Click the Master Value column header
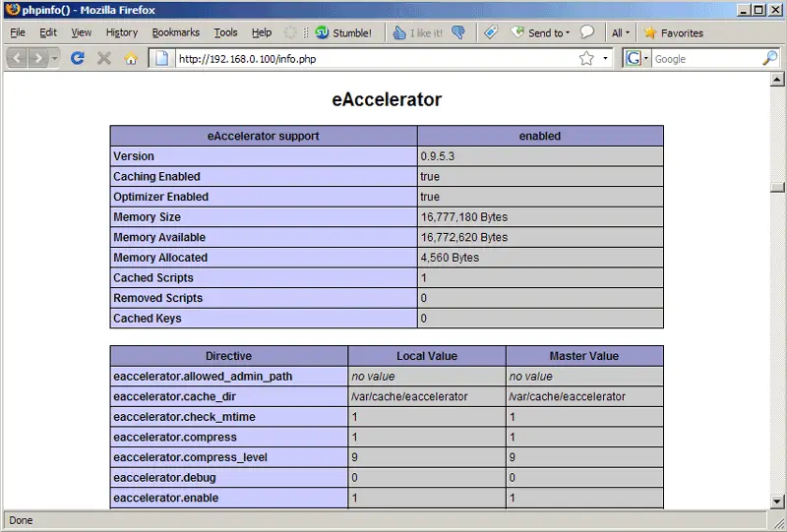This screenshot has height=532, width=787. pos(584,356)
